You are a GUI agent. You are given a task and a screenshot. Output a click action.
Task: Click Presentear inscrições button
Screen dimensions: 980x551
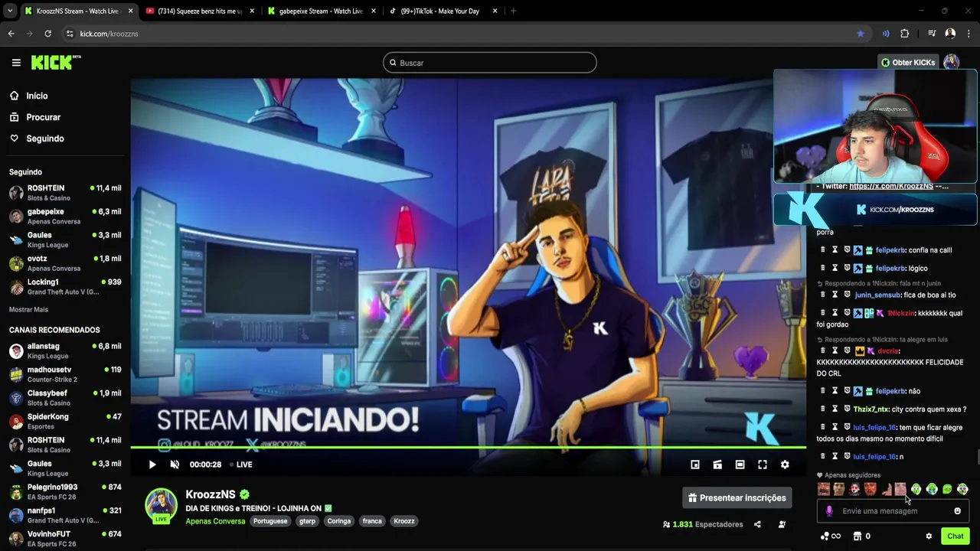[737, 497]
